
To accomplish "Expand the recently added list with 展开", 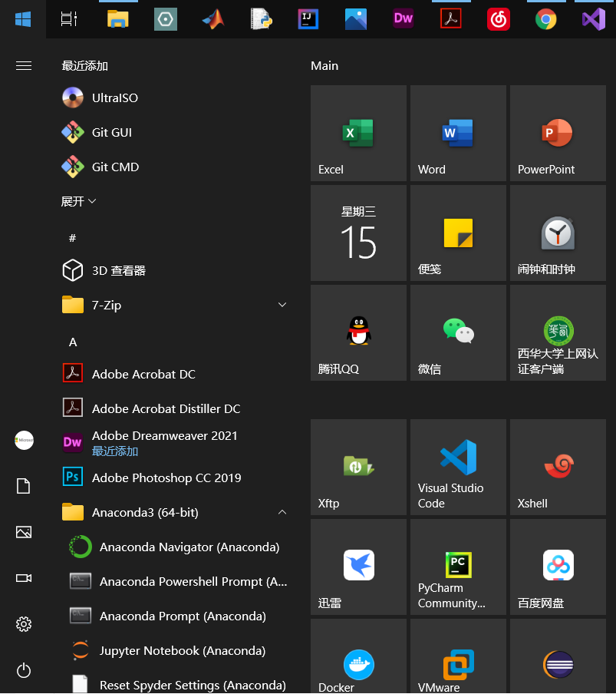I will pyautogui.click(x=78, y=201).
